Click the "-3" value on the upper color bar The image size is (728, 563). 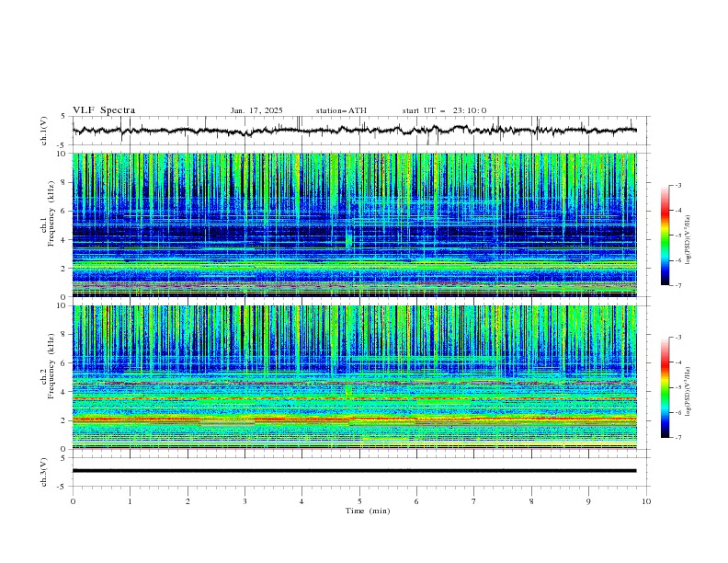point(677,185)
